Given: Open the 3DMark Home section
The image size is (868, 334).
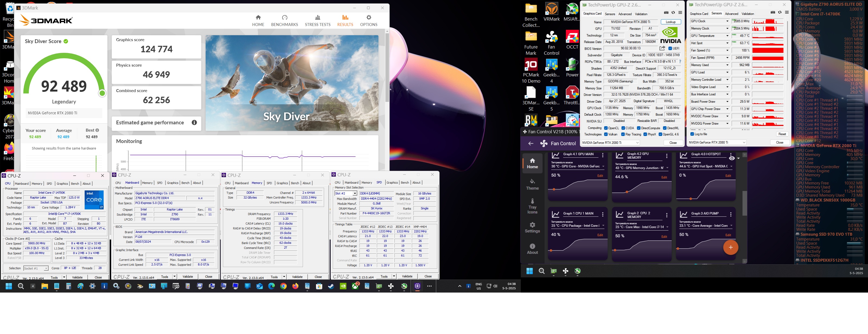Looking at the screenshot, I should pos(258,21).
